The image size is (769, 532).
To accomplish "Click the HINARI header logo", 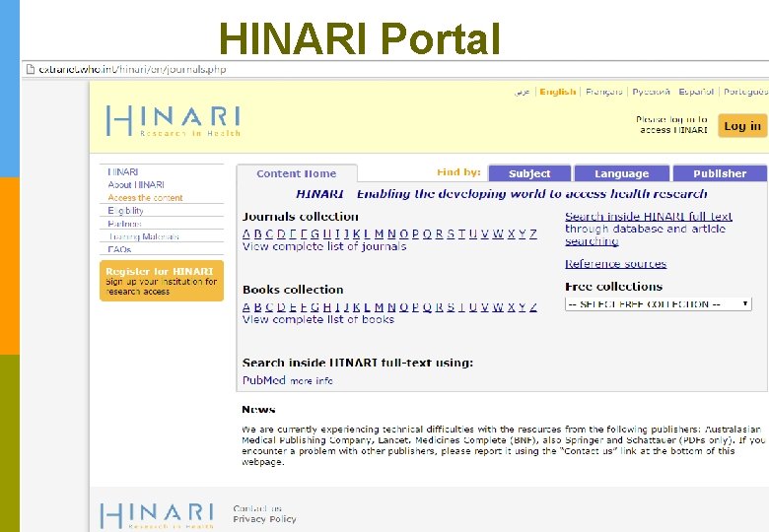I will pyautogui.click(x=174, y=120).
